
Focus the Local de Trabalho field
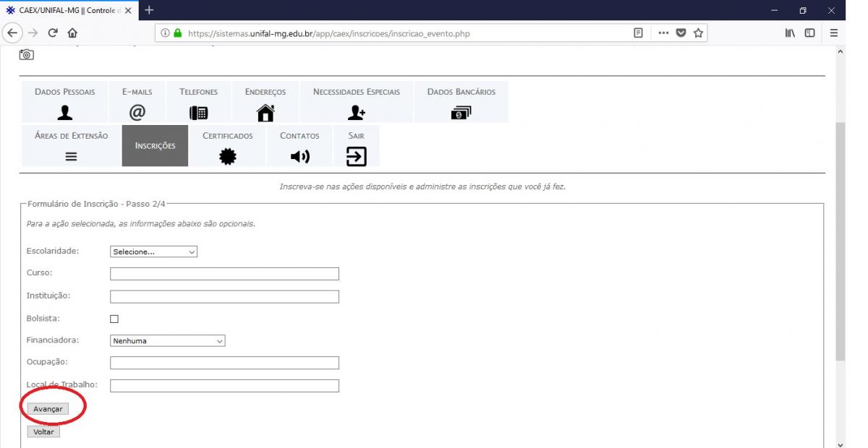[224, 385]
